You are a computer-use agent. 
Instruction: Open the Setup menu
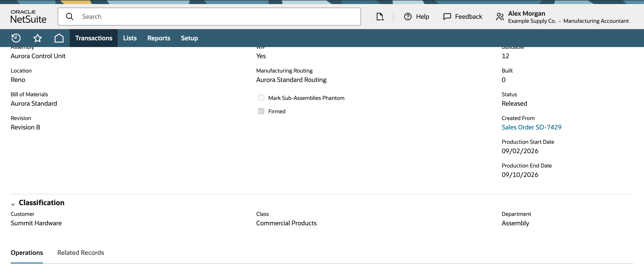(189, 38)
